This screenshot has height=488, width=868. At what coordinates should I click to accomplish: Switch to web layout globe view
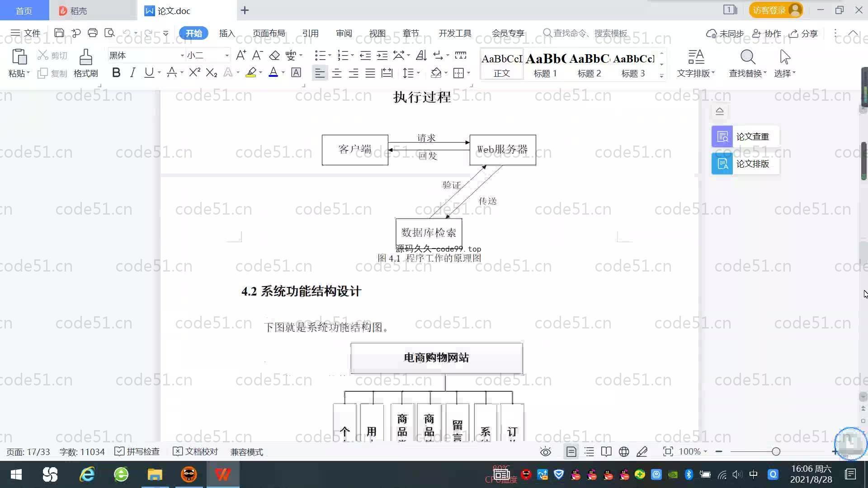[x=624, y=451]
